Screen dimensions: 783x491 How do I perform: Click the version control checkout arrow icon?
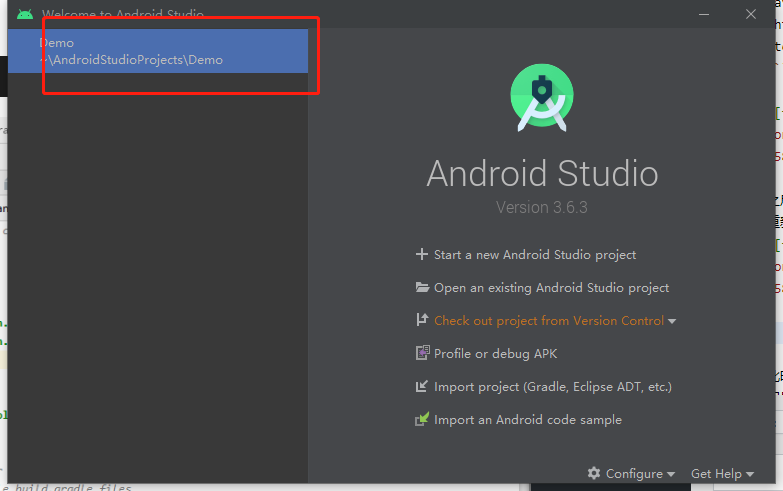422,321
